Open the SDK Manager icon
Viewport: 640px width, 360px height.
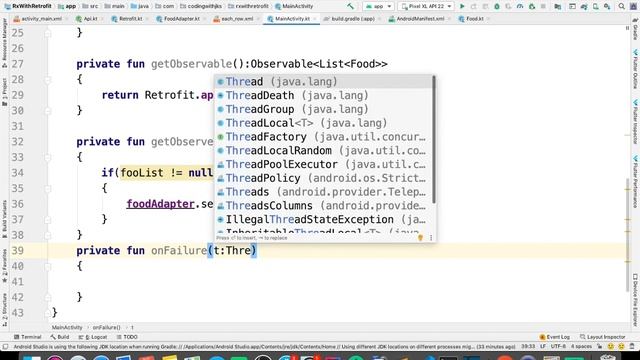[x=607, y=7]
